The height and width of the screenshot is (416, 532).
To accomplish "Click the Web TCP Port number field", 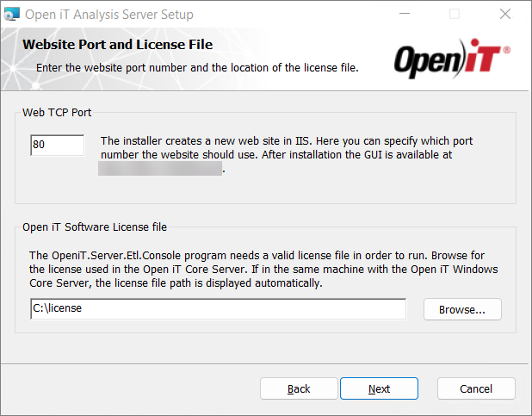I will click(x=58, y=145).
